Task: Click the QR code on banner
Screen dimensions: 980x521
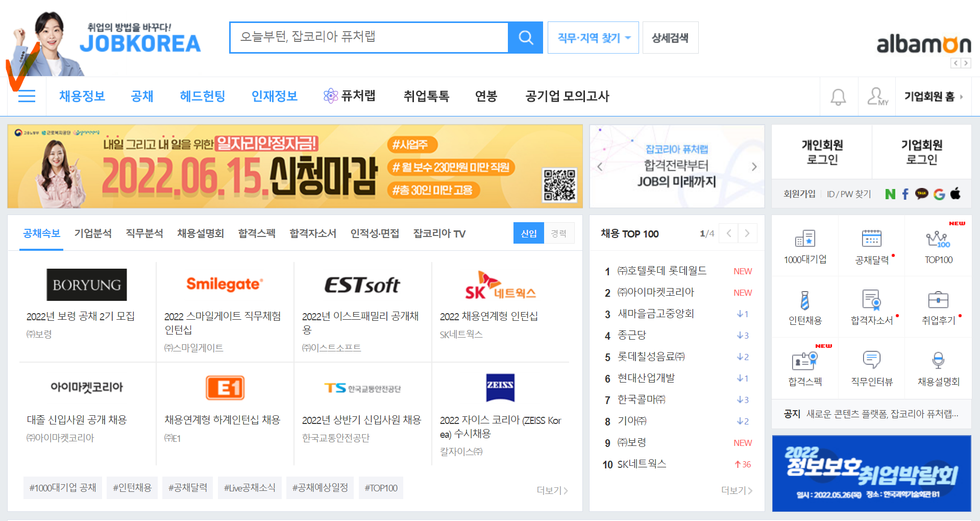Action: pos(559,185)
